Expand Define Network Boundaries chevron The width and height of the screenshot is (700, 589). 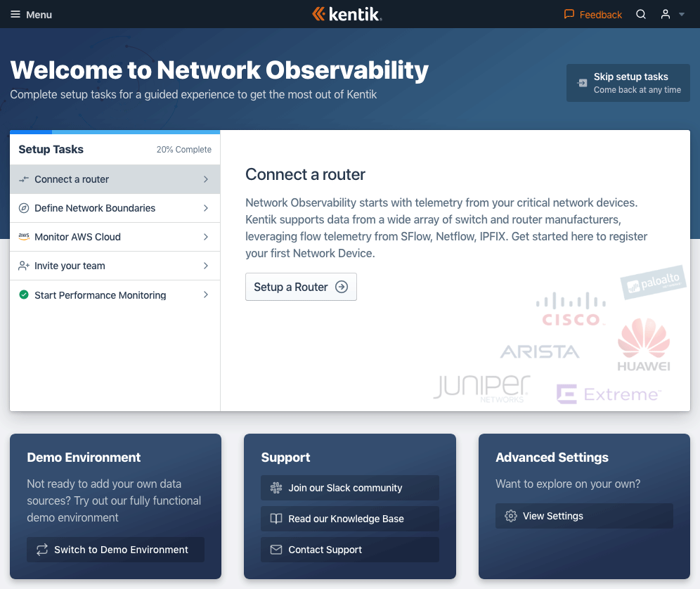(206, 208)
